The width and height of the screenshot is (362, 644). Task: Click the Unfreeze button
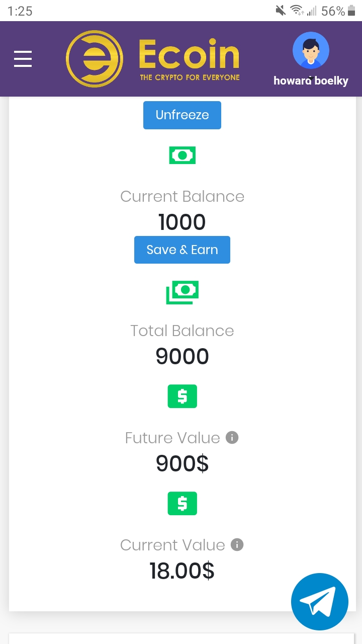tap(182, 115)
